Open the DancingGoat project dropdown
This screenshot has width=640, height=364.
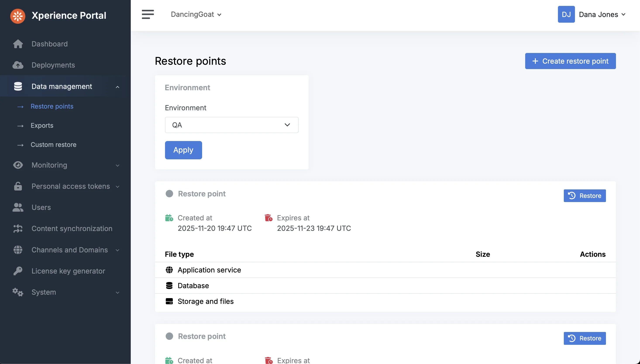(x=196, y=15)
